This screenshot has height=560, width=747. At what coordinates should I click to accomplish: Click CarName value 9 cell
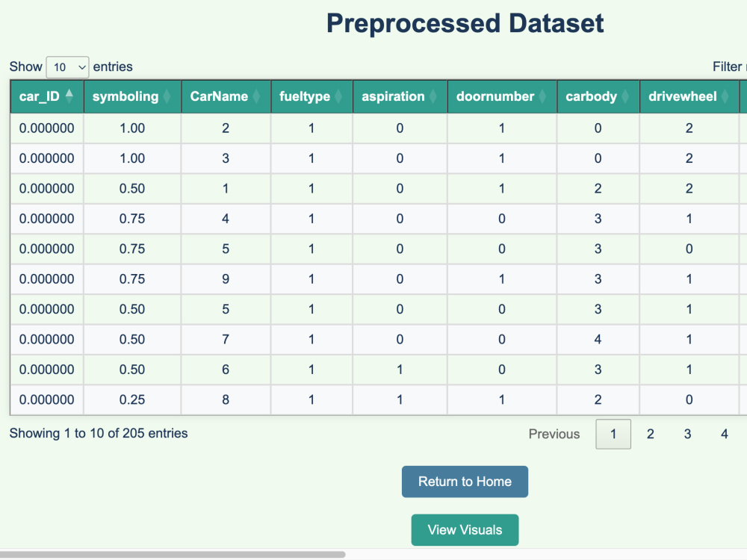click(226, 279)
